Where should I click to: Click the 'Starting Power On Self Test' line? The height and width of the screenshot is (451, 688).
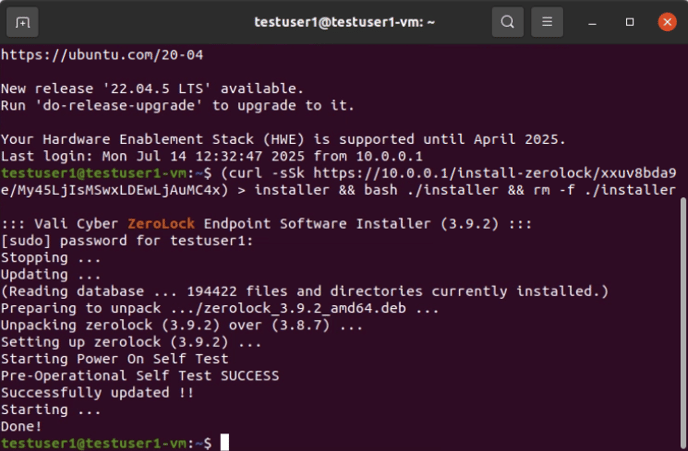click(115, 359)
